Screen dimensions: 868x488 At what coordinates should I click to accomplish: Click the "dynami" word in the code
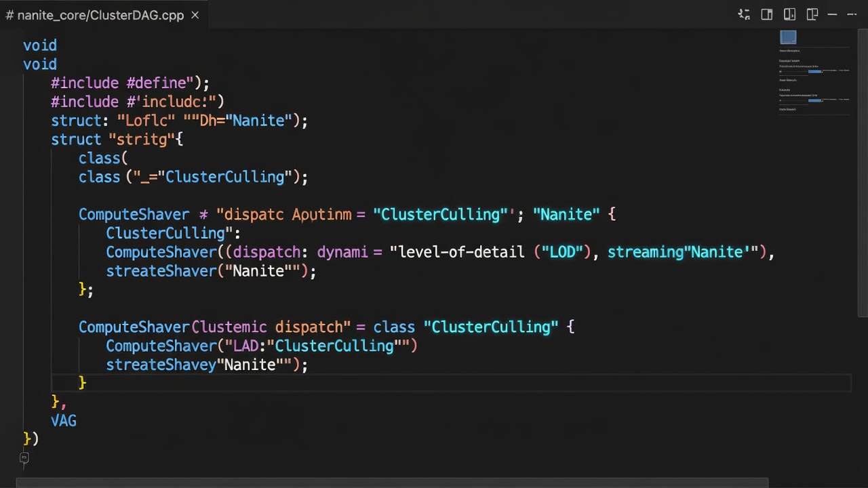[342, 252]
